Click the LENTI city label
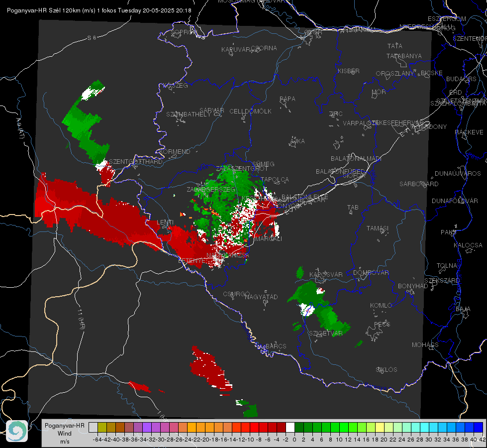This screenshot has width=487, height=448. click(x=165, y=223)
